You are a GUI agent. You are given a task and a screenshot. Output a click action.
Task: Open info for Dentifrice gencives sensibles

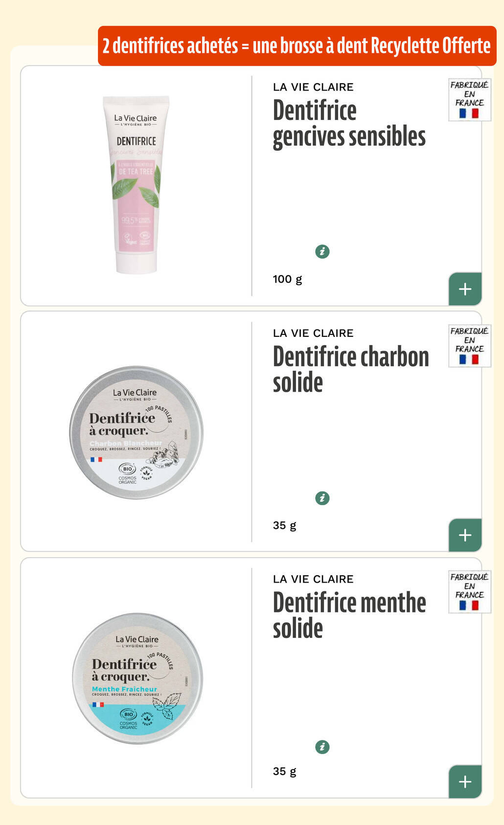click(x=322, y=252)
